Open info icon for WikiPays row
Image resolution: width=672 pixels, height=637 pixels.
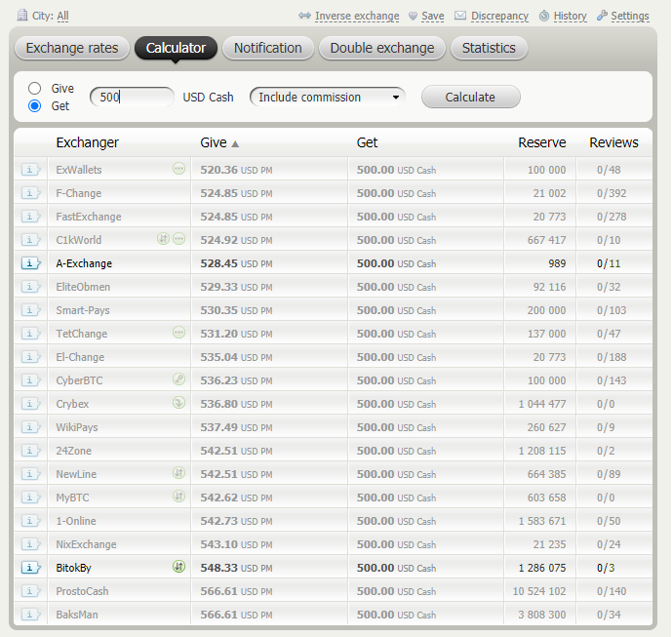pyautogui.click(x=30, y=427)
